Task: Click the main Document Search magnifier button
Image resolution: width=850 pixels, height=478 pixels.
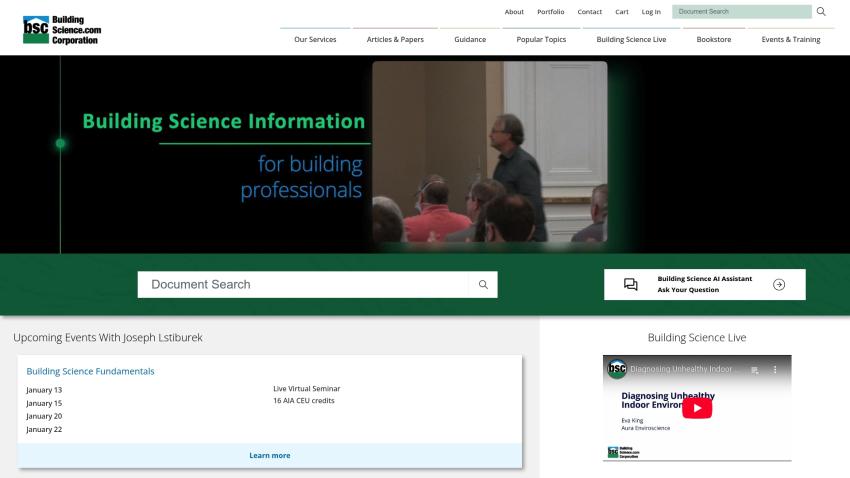Action: pyautogui.click(x=483, y=285)
